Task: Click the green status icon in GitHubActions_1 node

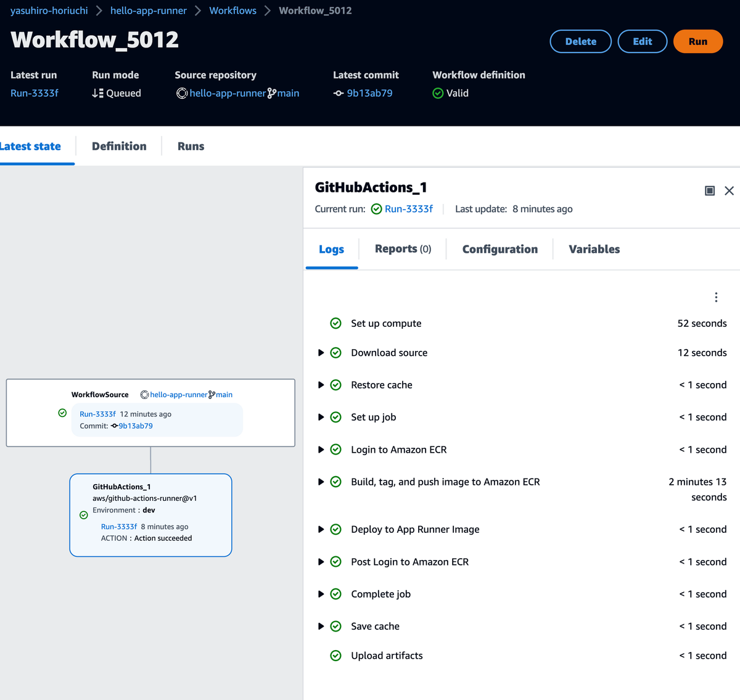Action: [x=84, y=515]
